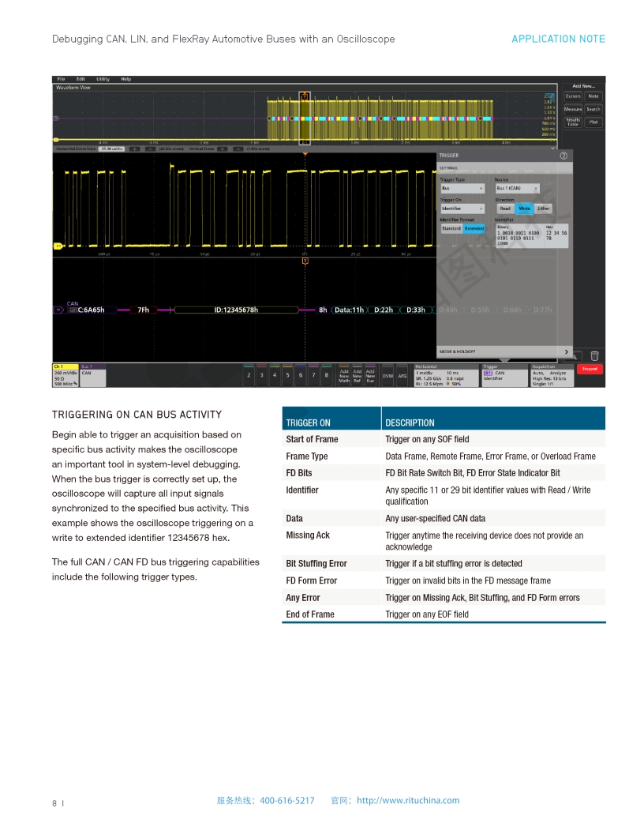The image size is (644, 834).
Task: Select Either direction option
Action: 543,208
